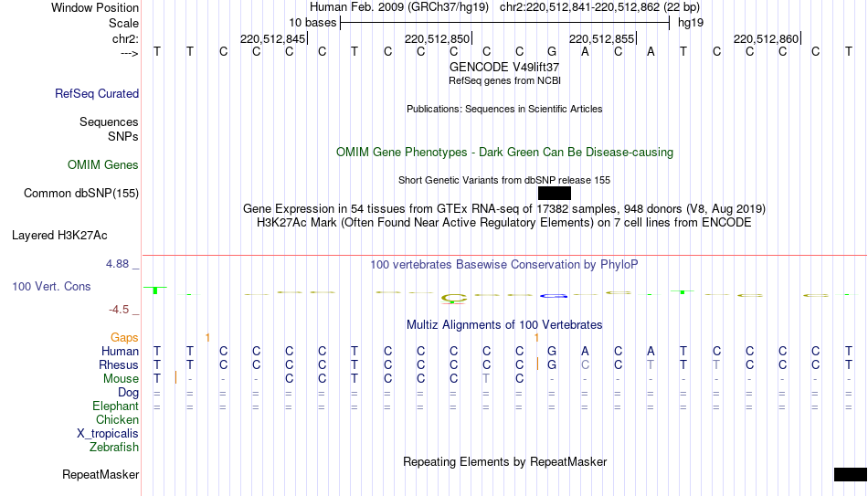Screen dimensions: 868x496
Task: Click the 220,512,850 ruler position
Action: coord(437,38)
